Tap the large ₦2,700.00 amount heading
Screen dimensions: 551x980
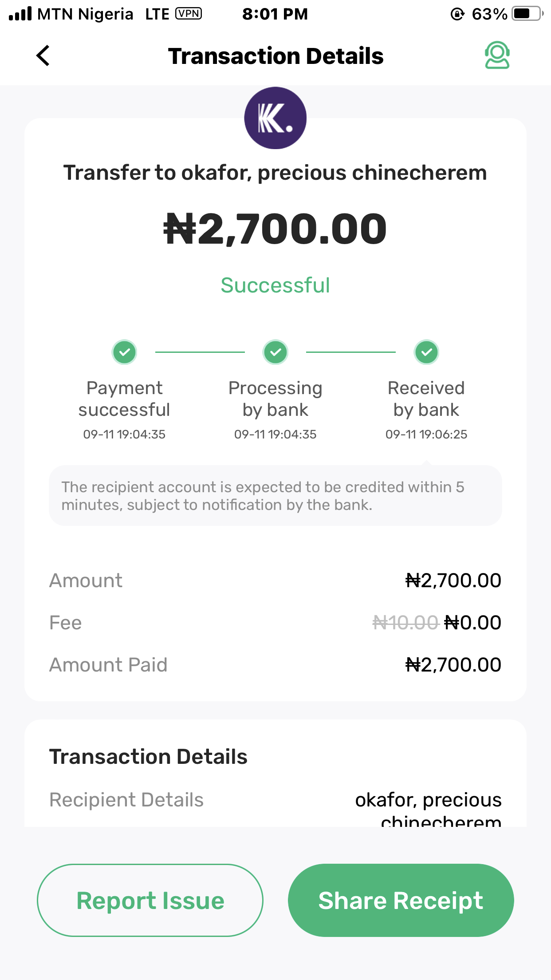click(x=275, y=229)
